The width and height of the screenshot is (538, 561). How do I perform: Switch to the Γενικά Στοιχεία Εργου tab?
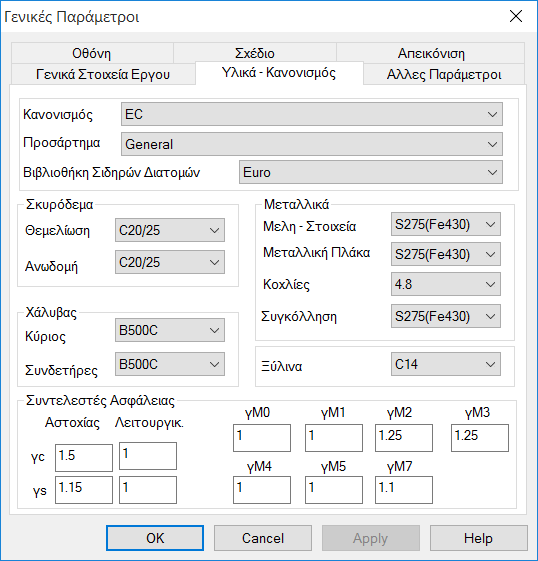103,74
